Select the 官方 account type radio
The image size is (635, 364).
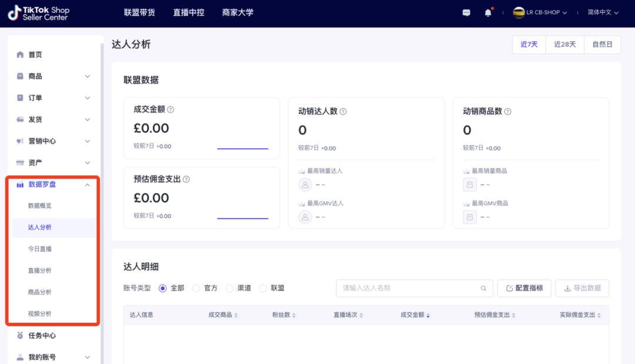point(196,288)
